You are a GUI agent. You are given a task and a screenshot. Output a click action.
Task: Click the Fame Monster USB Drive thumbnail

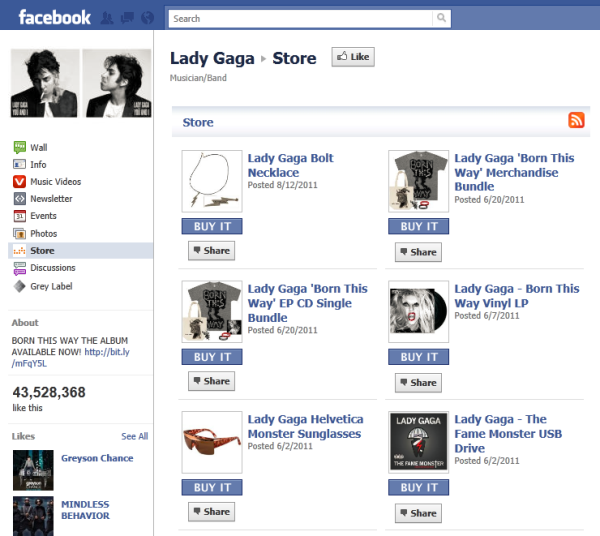[x=419, y=442]
